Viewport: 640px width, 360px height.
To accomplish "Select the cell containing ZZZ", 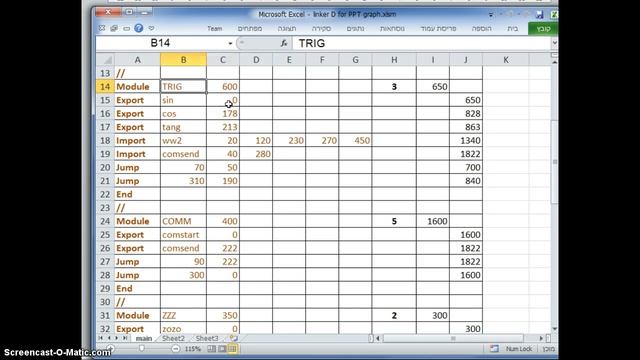I will coord(183,316).
